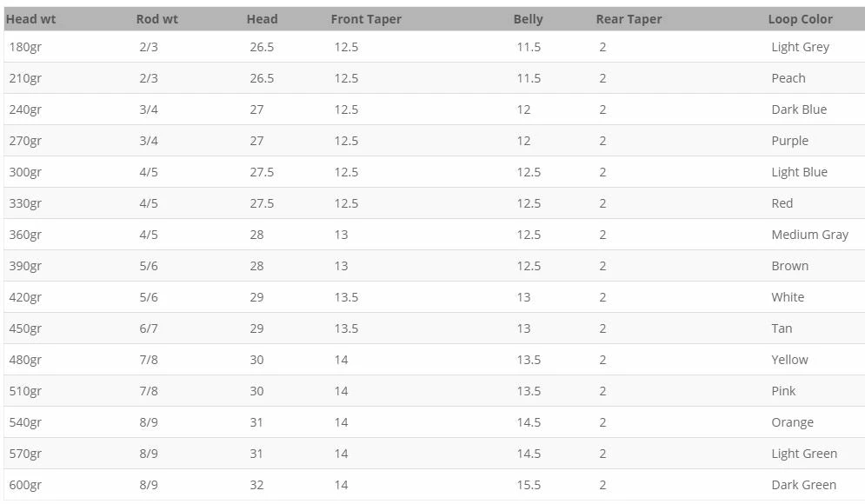Select the 420gr row head weight
Viewport: 865px width, 504px height.
coord(25,297)
